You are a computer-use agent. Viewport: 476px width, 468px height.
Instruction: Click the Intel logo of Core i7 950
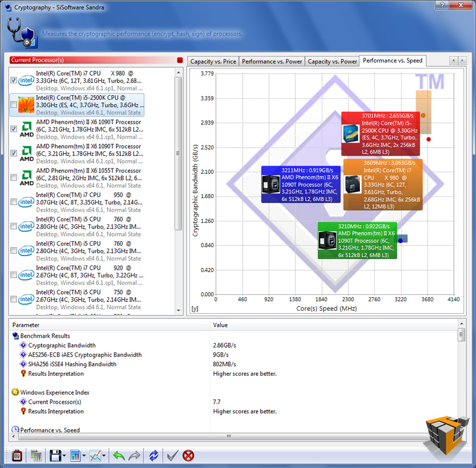[26, 202]
